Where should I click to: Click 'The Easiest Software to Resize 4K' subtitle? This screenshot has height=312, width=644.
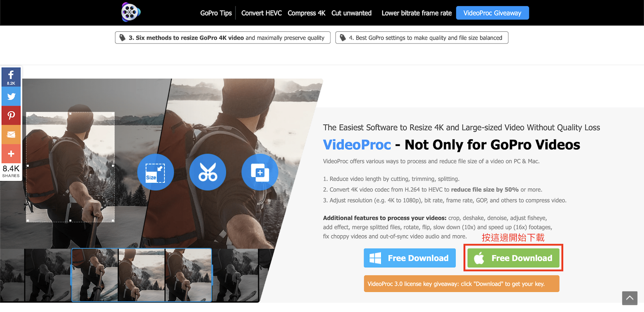tap(461, 127)
